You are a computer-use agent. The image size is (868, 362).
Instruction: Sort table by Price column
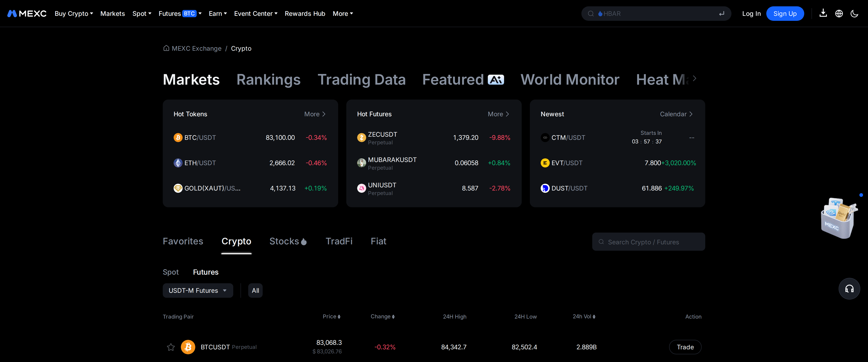(x=332, y=317)
